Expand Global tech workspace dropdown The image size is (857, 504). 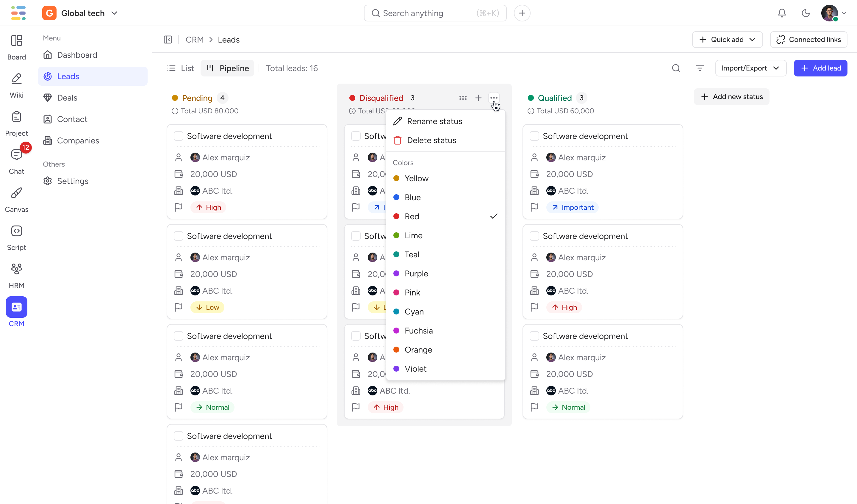(x=114, y=13)
